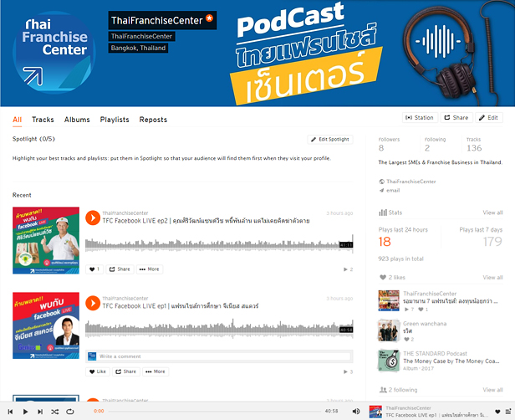
Task: Open the Tracks count 136
Action: tap(474, 144)
